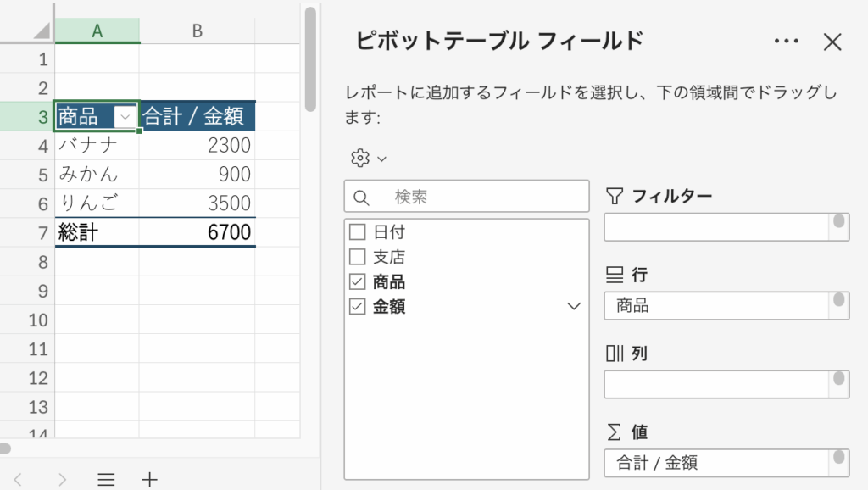Screen dimensions: 868x490
Task: Click the 合計 / 金額 value field item
Action: pos(716,463)
